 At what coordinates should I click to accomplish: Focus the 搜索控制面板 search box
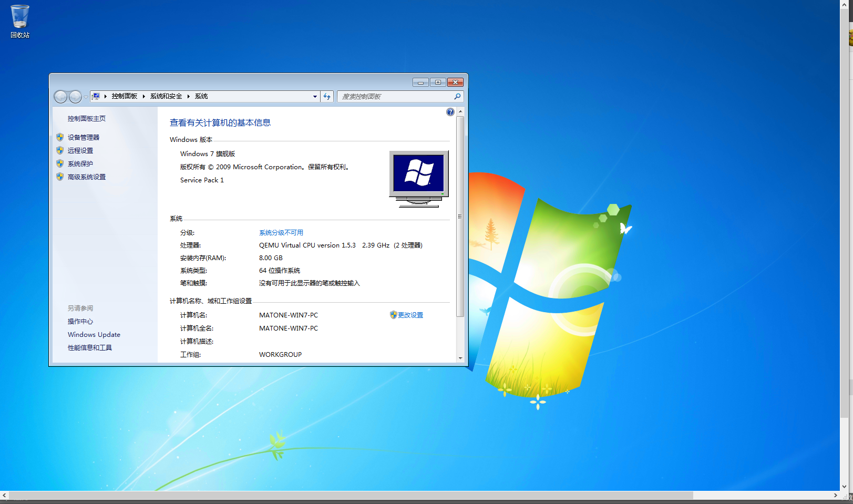click(397, 97)
